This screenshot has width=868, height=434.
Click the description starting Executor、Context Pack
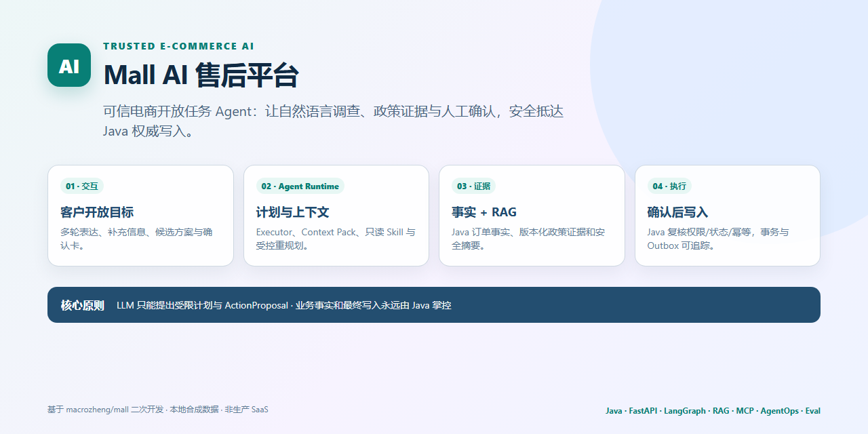click(x=336, y=239)
